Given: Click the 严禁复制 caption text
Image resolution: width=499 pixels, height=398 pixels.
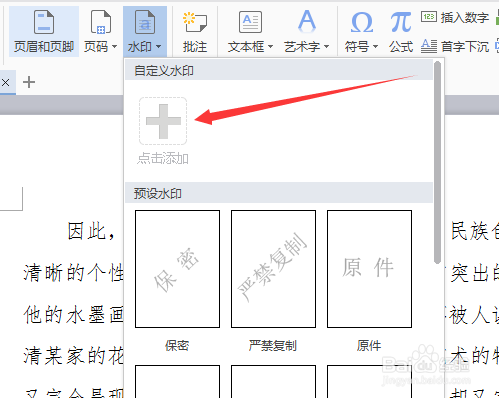Looking at the screenshot, I should (x=273, y=346).
